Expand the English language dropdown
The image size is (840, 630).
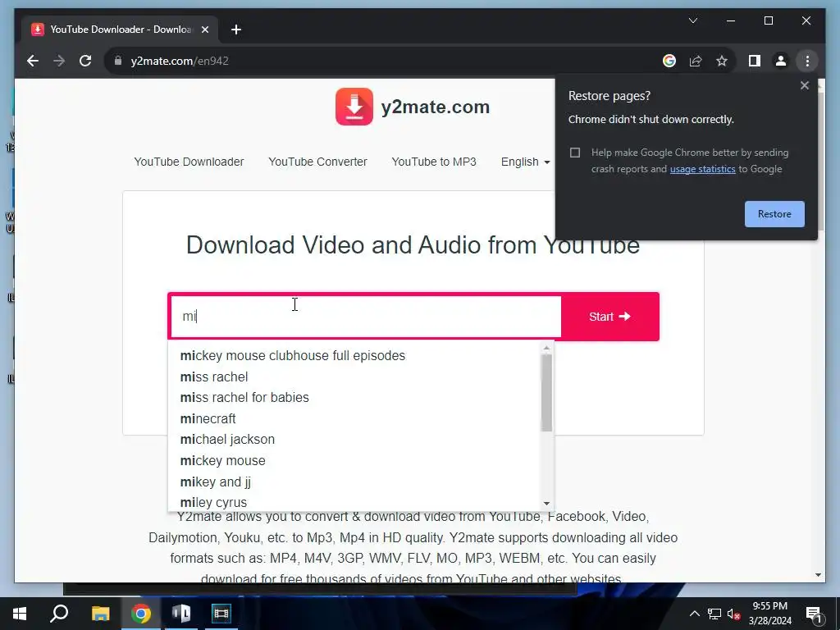click(525, 162)
